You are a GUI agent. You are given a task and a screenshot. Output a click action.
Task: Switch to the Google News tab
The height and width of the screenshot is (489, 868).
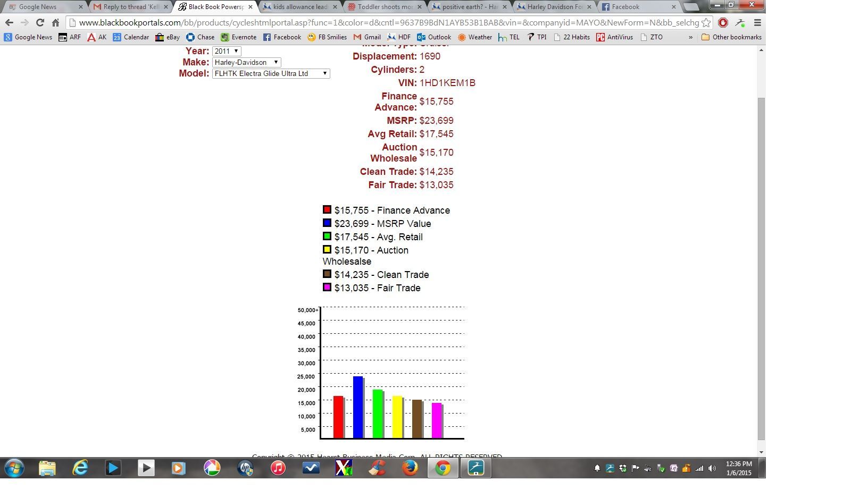[43, 7]
